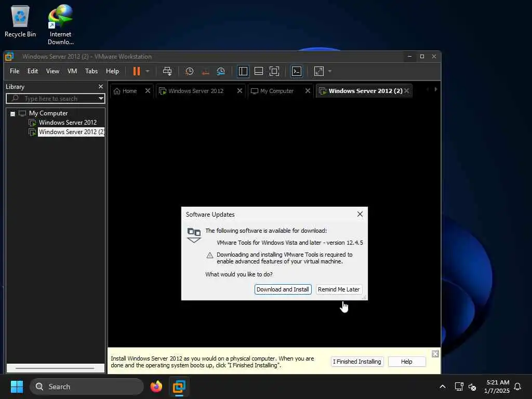This screenshot has width=532, height=399.
Task: Close the Software Updates dialog
Action: [x=360, y=214]
